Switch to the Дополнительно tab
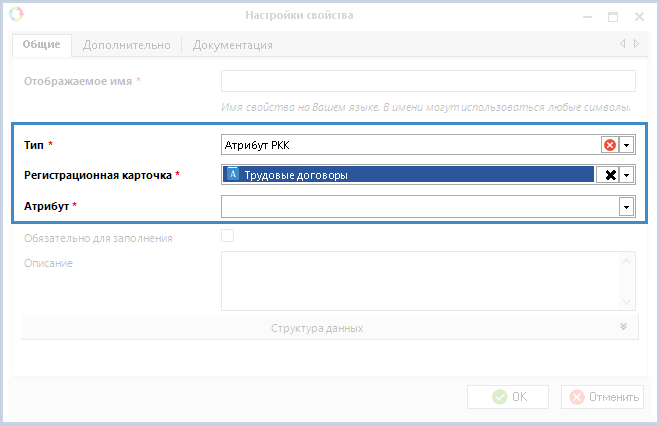The height and width of the screenshot is (425, 660). 128,45
